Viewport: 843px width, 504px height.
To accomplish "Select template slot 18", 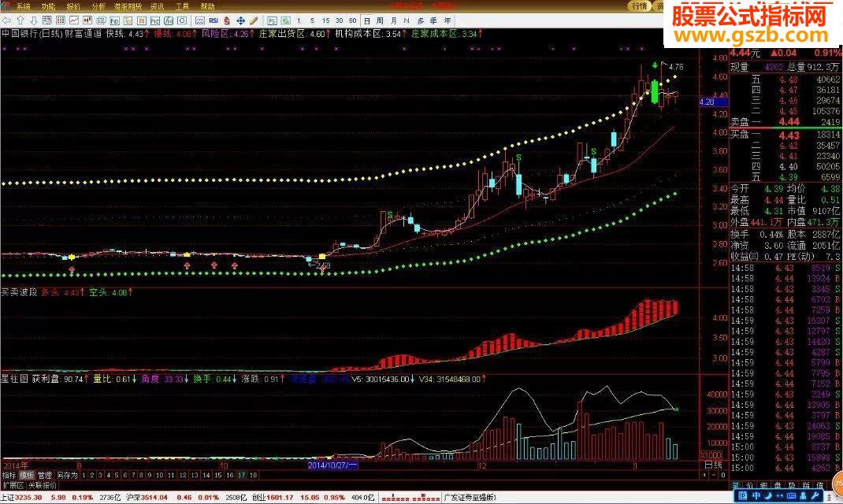I will point(253,475).
